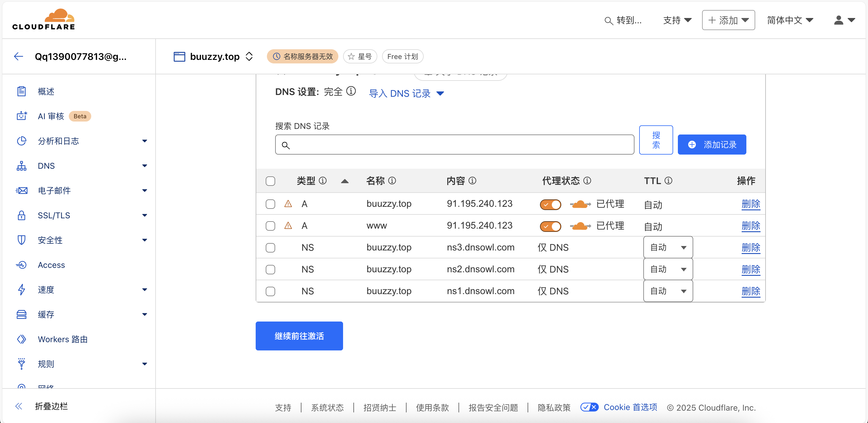868x423 pixels.
Task: Select checkbox for A record www
Action: click(x=270, y=226)
